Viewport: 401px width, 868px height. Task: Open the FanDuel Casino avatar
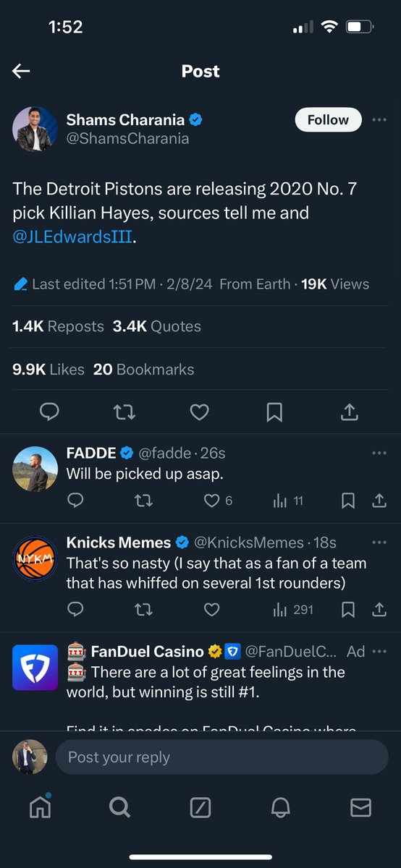coord(35,667)
